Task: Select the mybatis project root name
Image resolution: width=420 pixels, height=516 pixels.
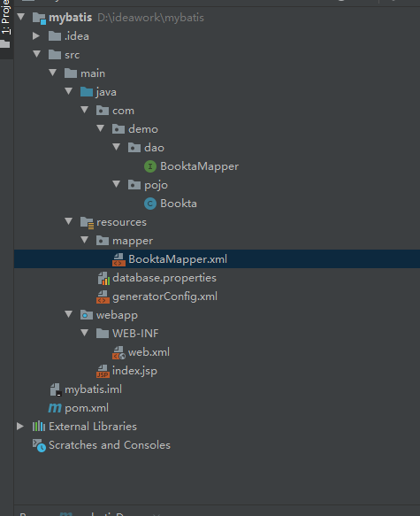Action: [x=71, y=18]
